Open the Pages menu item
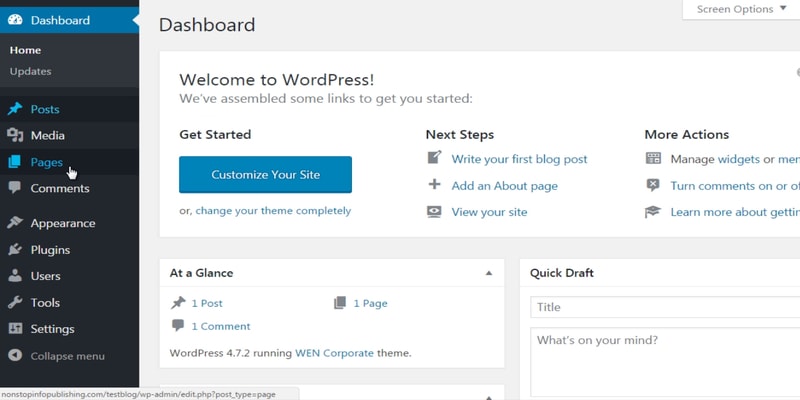This screenshot has height=400, width=800. click(x=46, y=162)
